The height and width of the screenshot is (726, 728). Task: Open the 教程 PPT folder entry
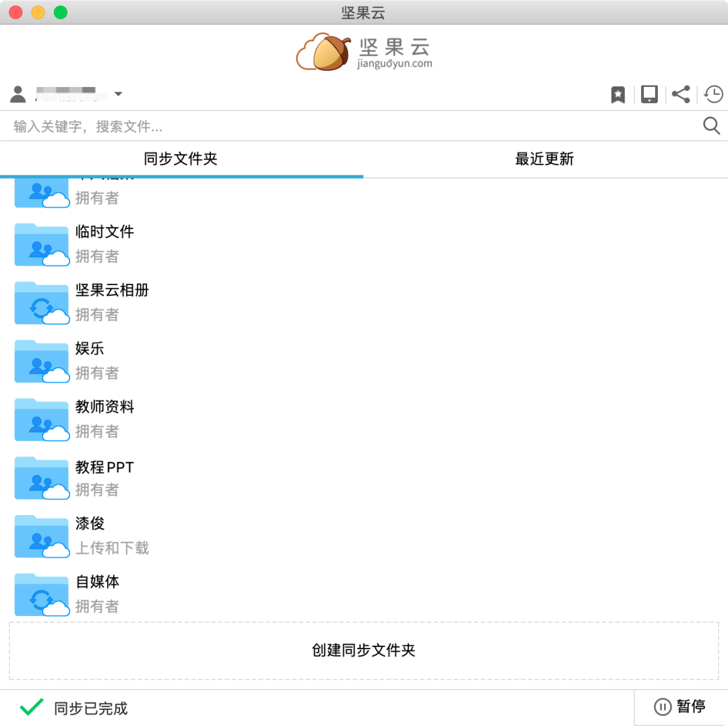click(x=104, y=466)
